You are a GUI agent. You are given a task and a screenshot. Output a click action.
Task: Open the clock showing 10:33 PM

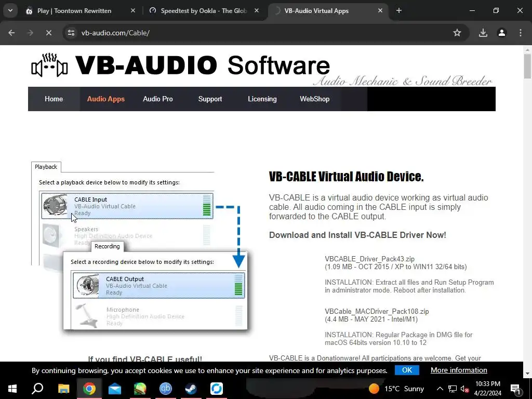click(488, 389)
